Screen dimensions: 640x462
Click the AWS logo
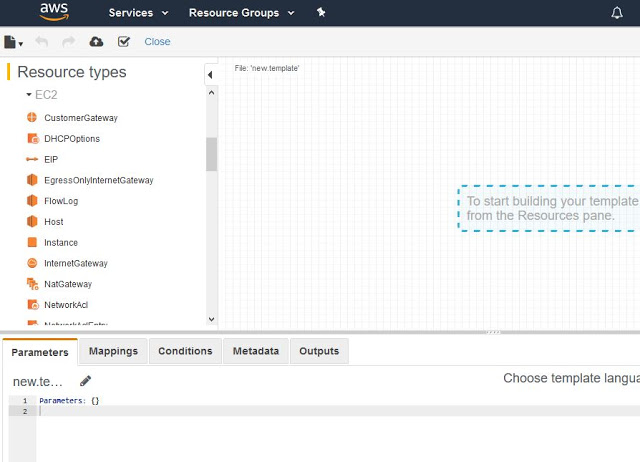(54, 12)
